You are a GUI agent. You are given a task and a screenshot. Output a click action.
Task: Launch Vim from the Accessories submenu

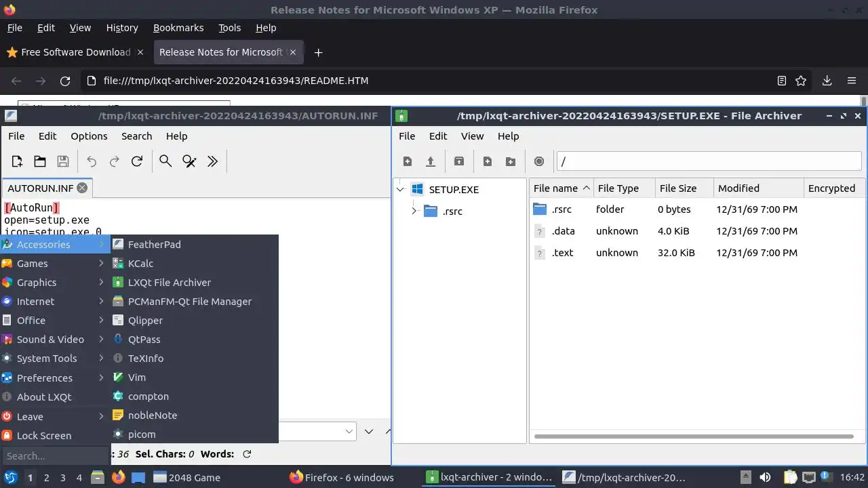point(195,378)
